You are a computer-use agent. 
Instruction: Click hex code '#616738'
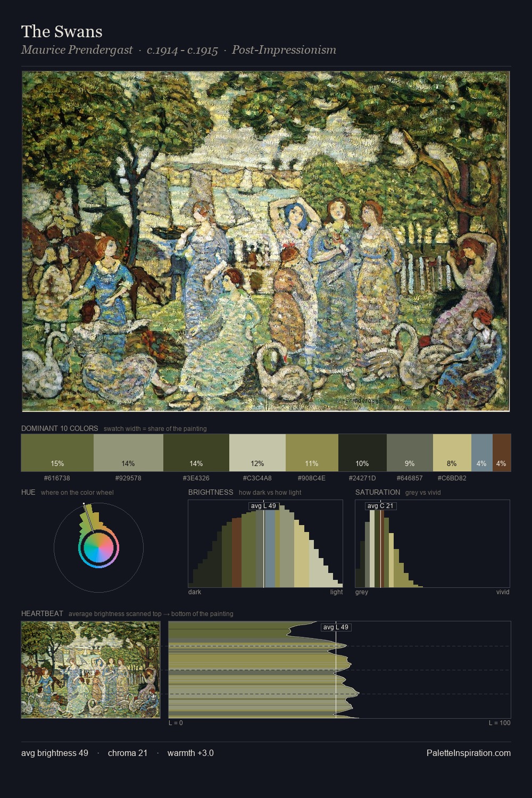57,478
